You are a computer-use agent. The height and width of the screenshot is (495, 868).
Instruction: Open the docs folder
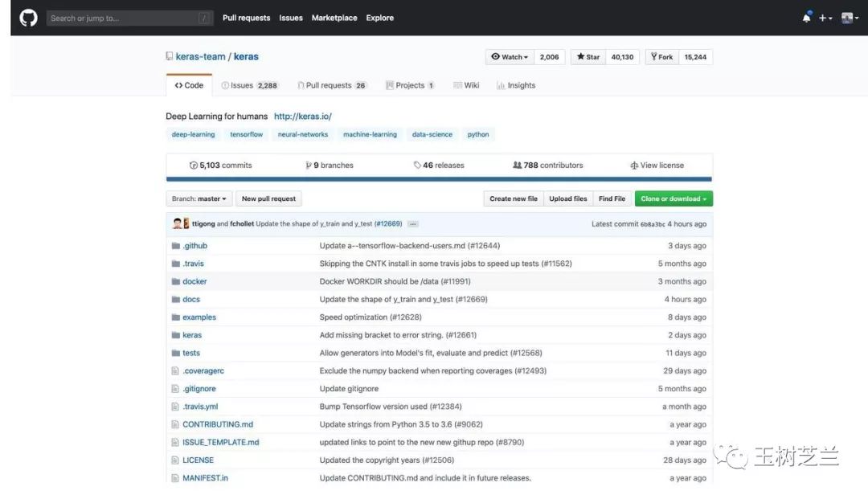point(191,299)
